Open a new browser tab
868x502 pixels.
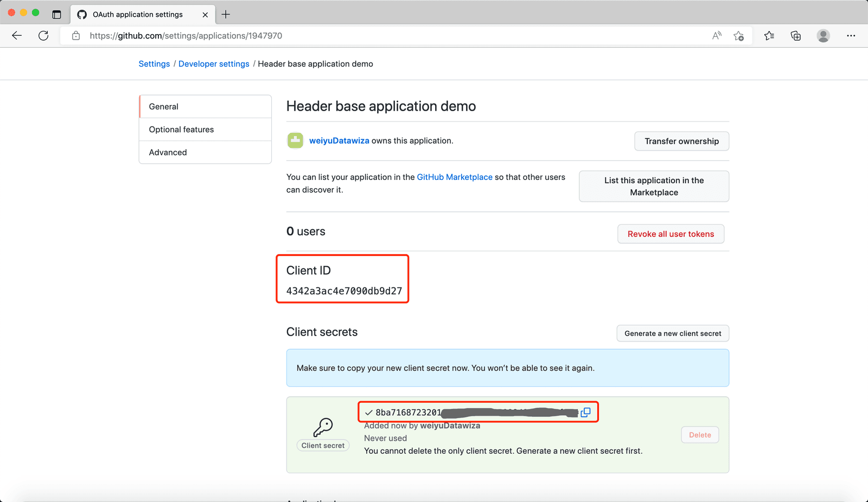tap(226, 15)
